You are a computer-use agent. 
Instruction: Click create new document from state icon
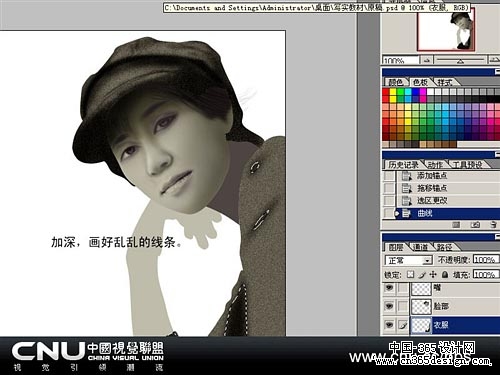click(456, 225)
